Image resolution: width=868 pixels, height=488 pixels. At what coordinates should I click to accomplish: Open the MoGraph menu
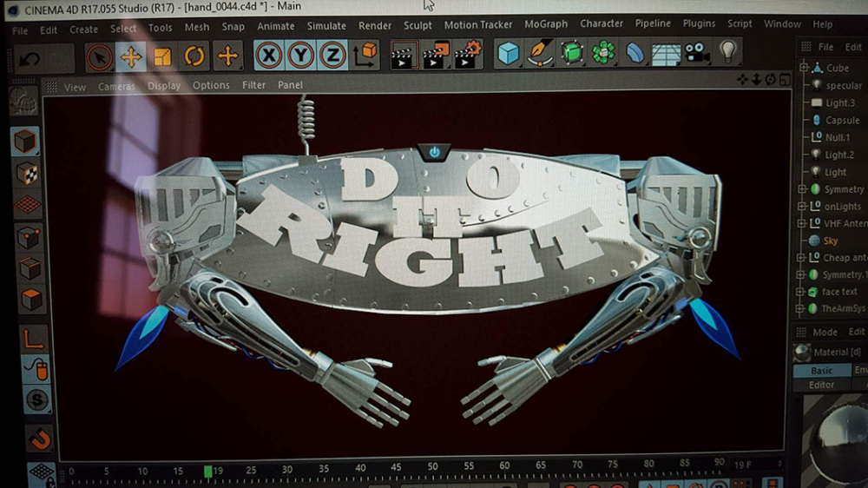point(545,25)
